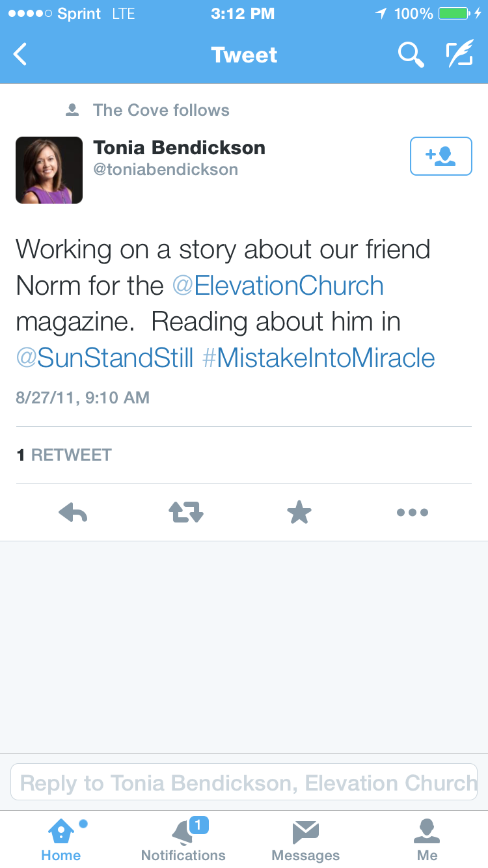
Task: Switch to the Home tab
Action: click(x=61, y=839)
